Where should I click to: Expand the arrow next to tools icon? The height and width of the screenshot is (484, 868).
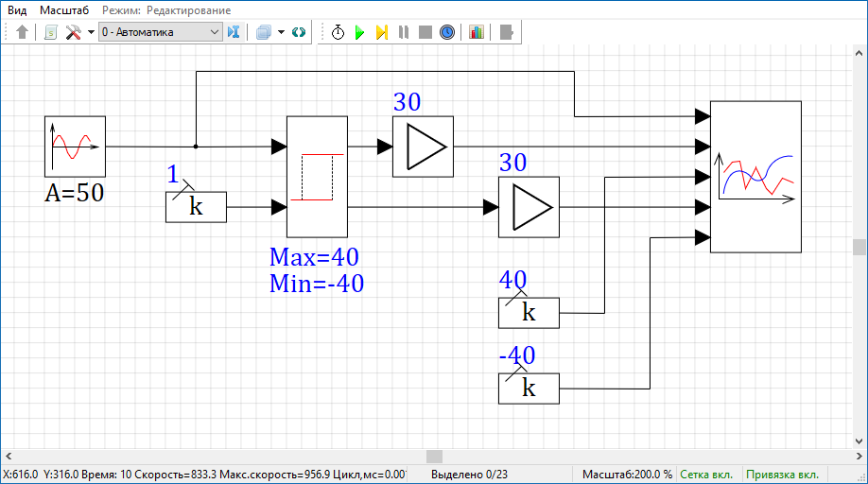(x=91, y=32)
